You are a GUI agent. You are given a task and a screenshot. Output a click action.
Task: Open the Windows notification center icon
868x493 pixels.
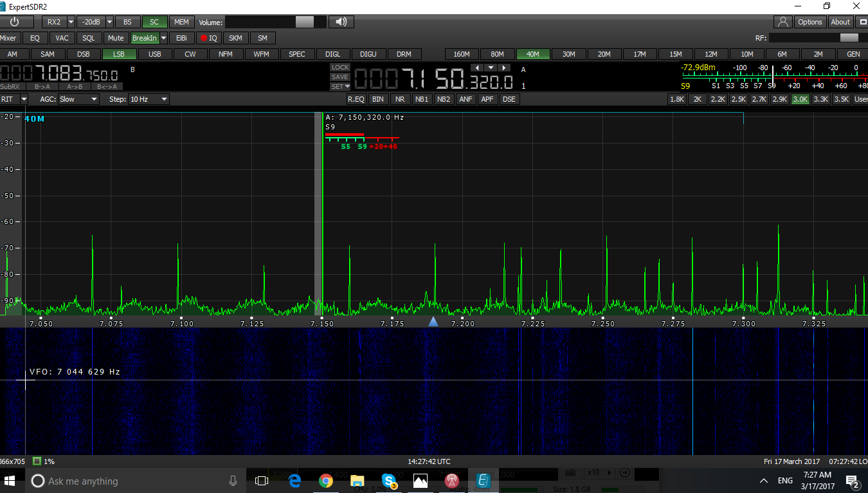pos(853,481)
